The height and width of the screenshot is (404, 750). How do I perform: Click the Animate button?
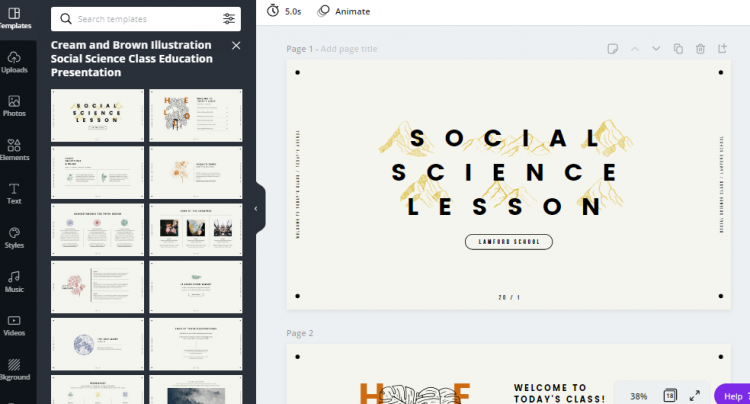pos(343,12)
